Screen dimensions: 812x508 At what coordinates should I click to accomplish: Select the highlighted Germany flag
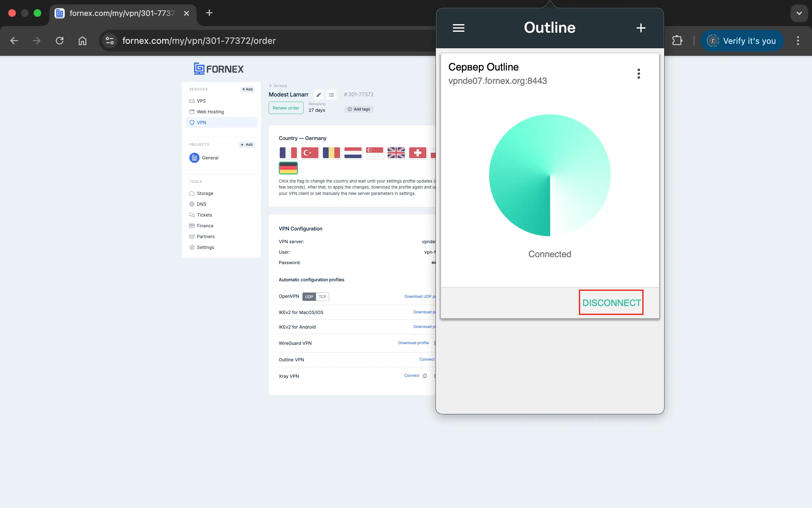288,168
